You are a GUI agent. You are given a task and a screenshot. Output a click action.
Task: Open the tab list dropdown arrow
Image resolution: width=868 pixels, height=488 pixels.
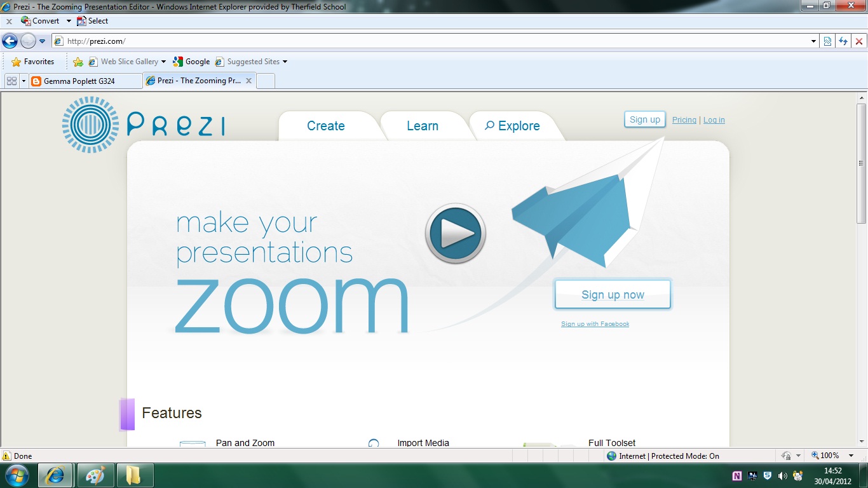(24, 81)
